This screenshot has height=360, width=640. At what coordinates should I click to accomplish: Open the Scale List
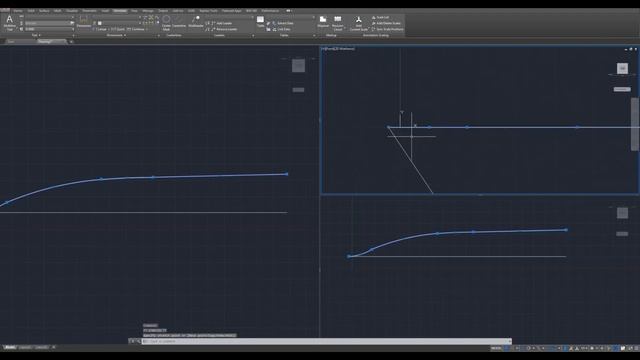tap(380, 18)
